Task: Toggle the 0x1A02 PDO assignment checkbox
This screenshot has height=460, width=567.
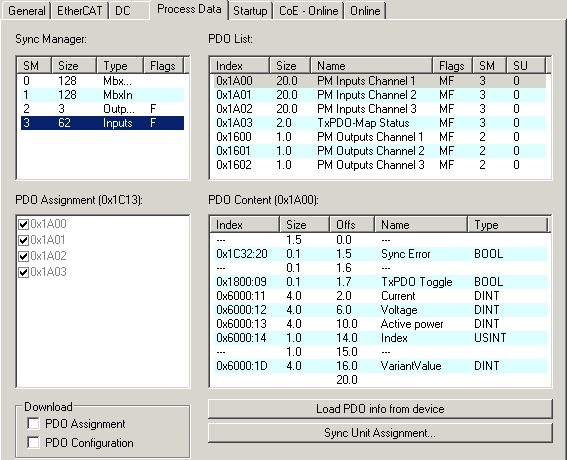Action: pyautogui.click(x=24, y=256)
